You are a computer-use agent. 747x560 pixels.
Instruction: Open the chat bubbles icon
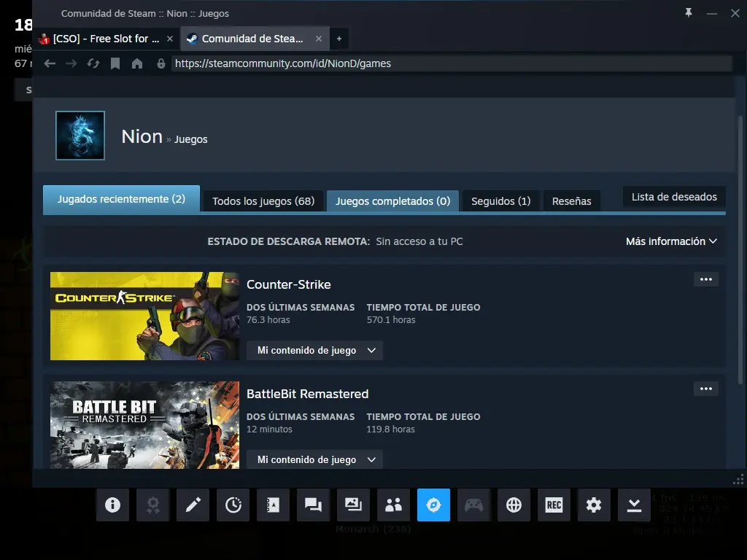313,505
